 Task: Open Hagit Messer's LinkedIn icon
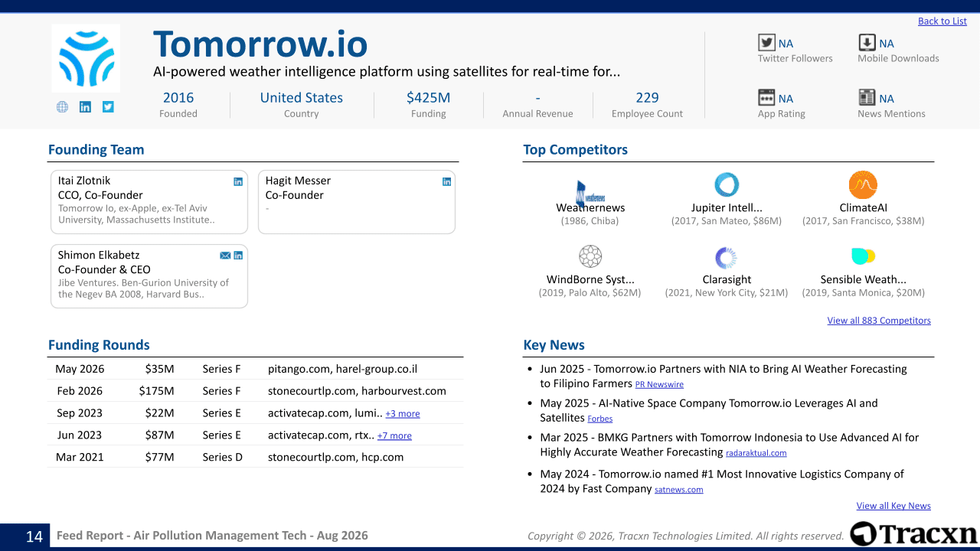(x=447, y=181)
